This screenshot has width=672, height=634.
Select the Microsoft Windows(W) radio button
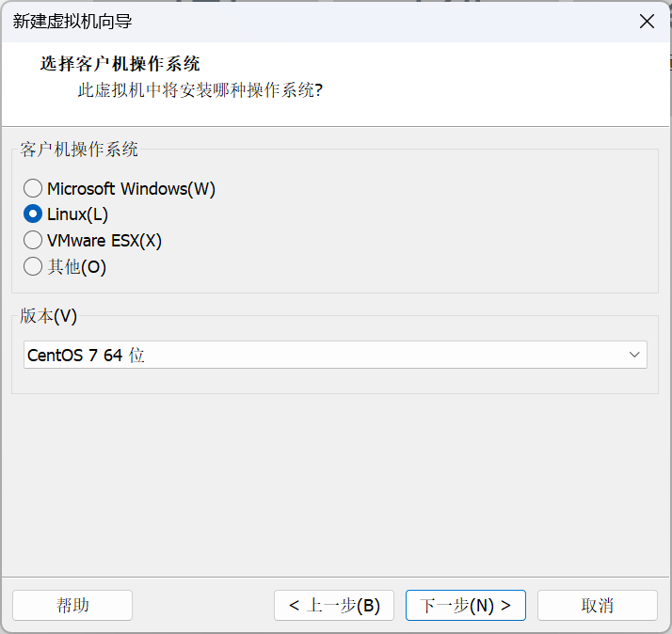click(33, 189)
